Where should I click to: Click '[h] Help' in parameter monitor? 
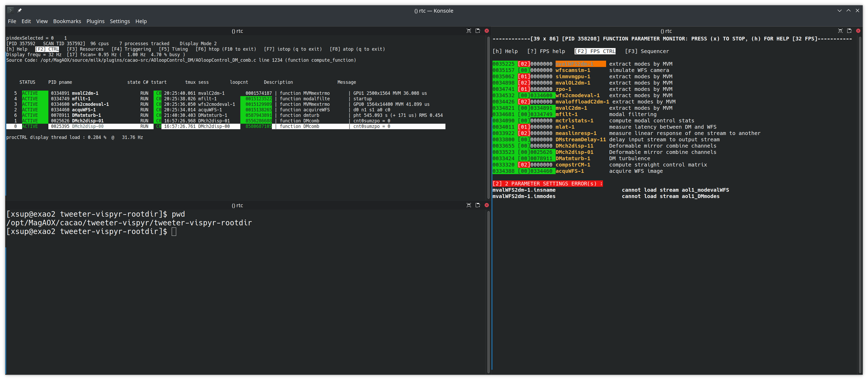[x=505, y=51]
